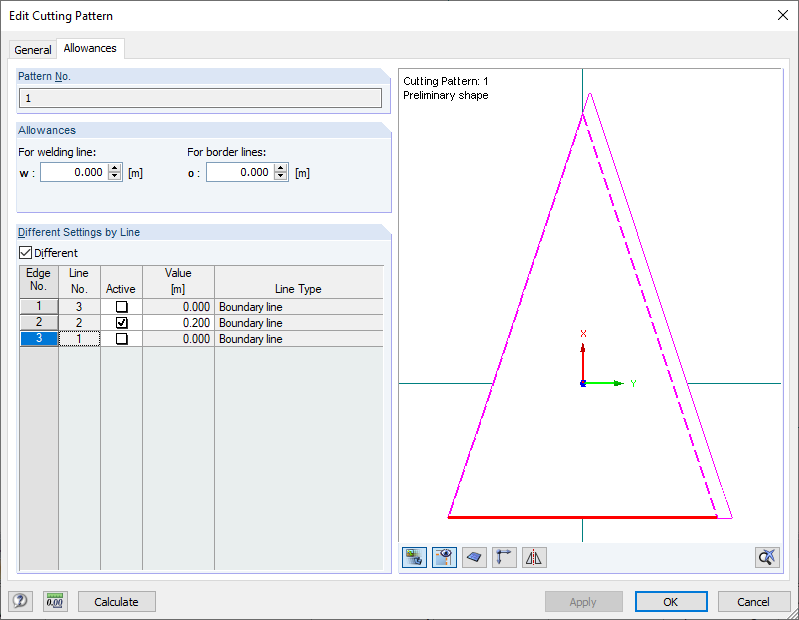
Task: Click the 0.200 value cell
Action: pos(178,322)
